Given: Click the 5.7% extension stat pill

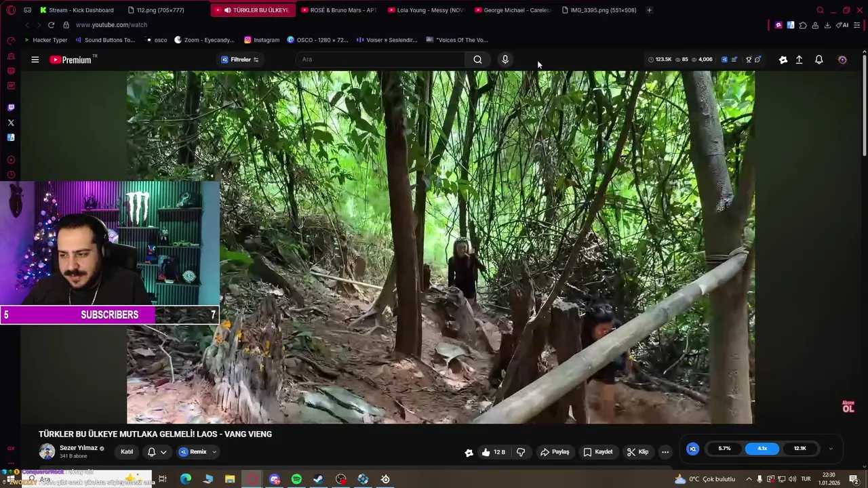Looking at the screenshot, I should coord(724,449).
